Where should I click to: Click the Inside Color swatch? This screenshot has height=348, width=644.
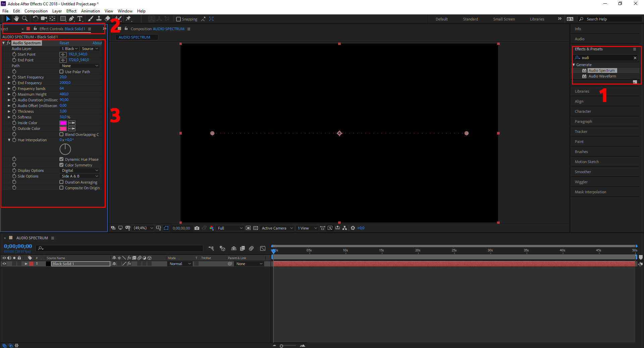tap(63, 123)
